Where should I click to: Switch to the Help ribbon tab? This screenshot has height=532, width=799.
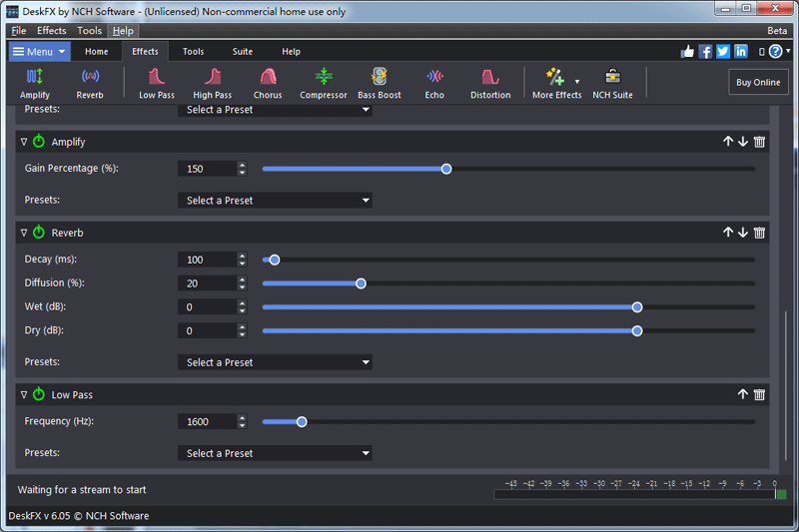click(291, 52)
